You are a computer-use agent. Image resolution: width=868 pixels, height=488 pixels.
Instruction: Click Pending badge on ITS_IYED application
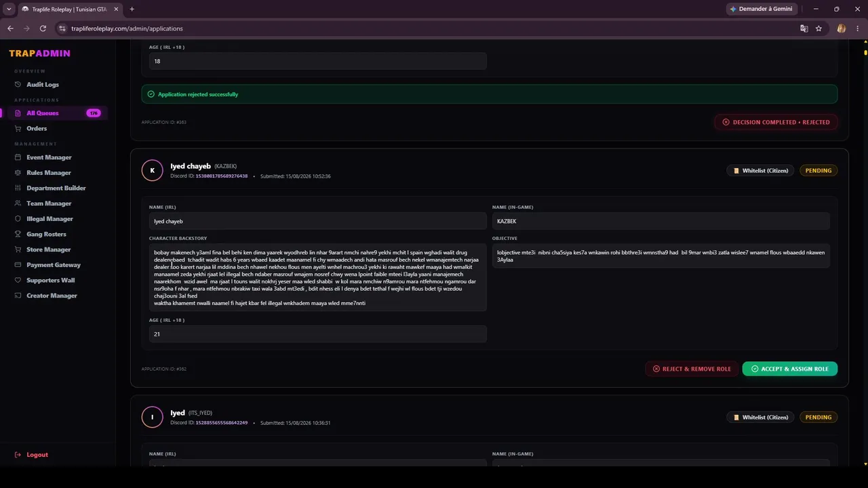click(x=818, y=418)
